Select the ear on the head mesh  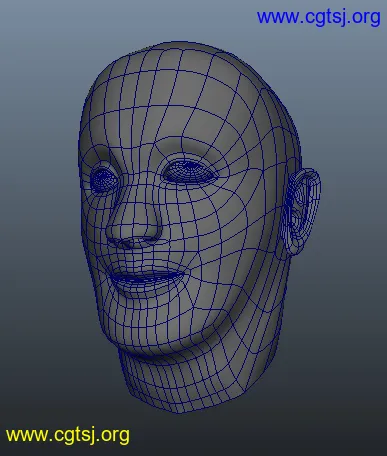301,211
